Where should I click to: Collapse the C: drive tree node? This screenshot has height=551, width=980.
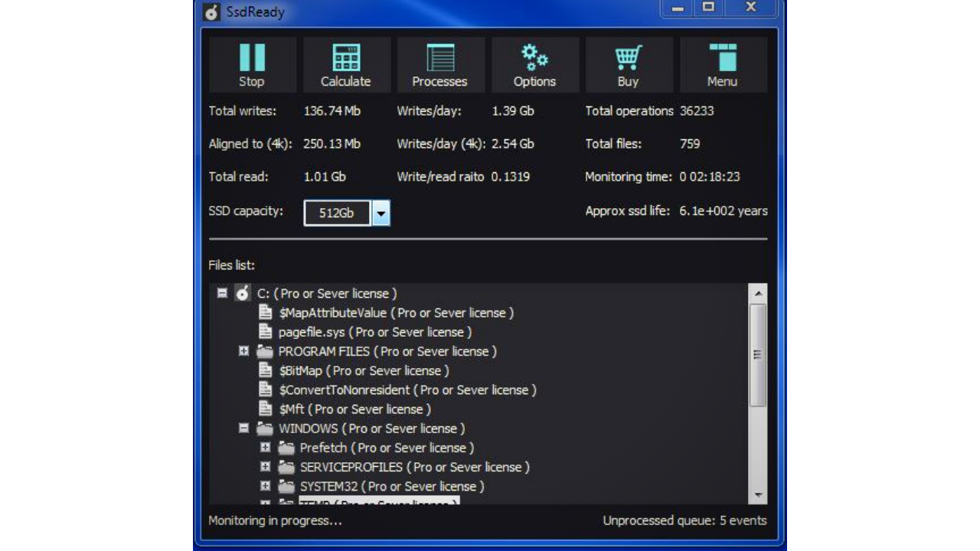pos(222,293)
